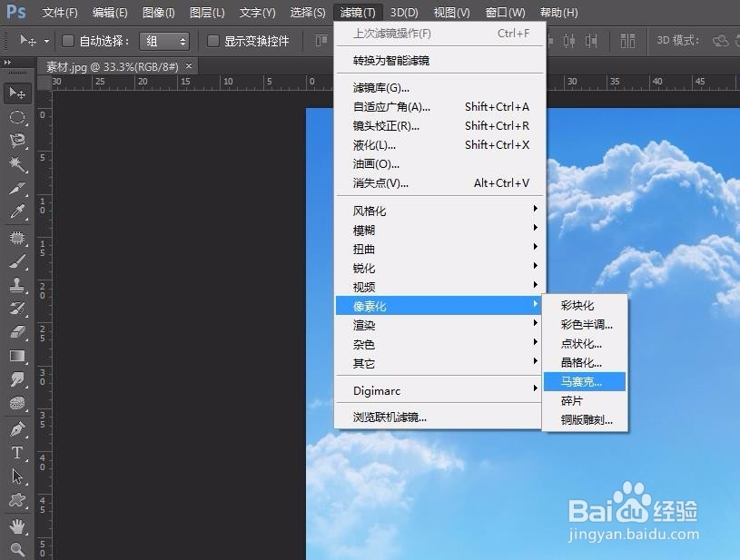Open the 窗口(W) menu

point(505,13)
